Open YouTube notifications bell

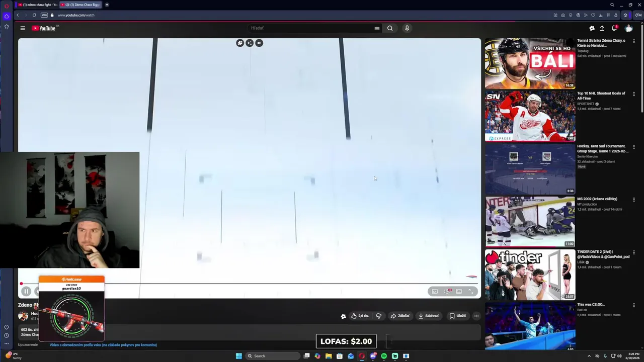point(614,28)
